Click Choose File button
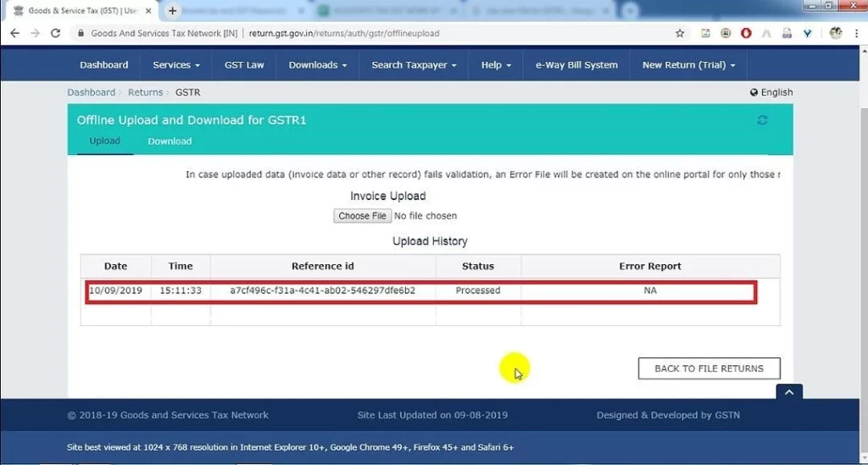Screen dimensions: 868x465 pyautogui.click(x=362, y=216)
